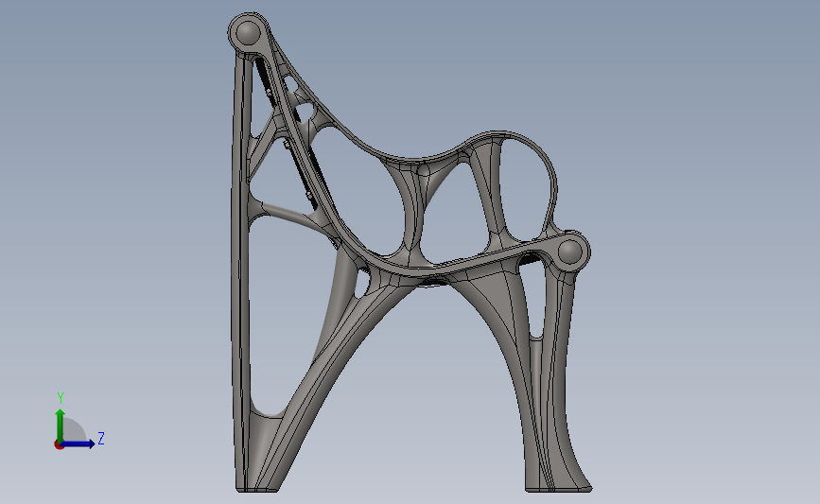Select the flat foot of the rear leg
820x504 pixels.
tap(257, 490)
